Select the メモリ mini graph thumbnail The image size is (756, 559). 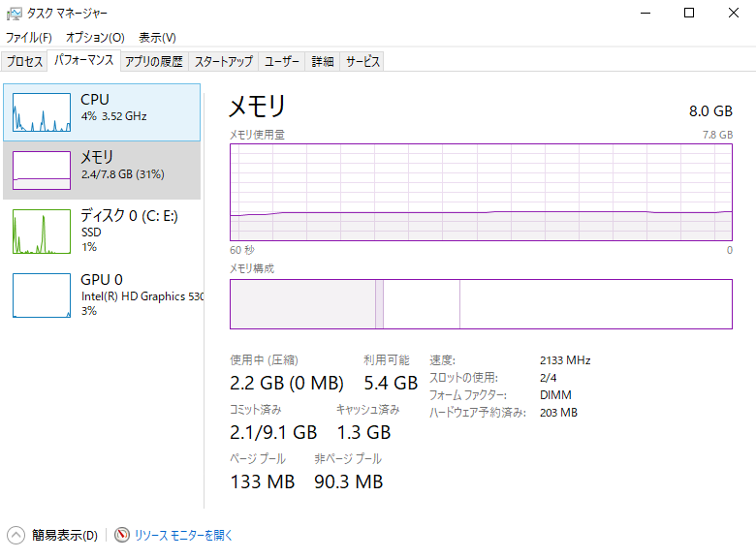point(42,171)
